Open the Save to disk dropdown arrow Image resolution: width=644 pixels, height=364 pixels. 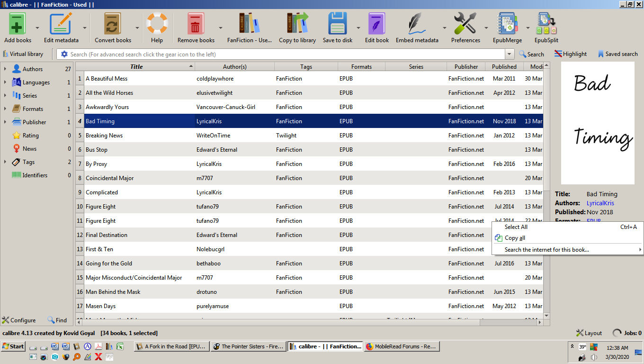pyautogui.click(x=358, y=27)
